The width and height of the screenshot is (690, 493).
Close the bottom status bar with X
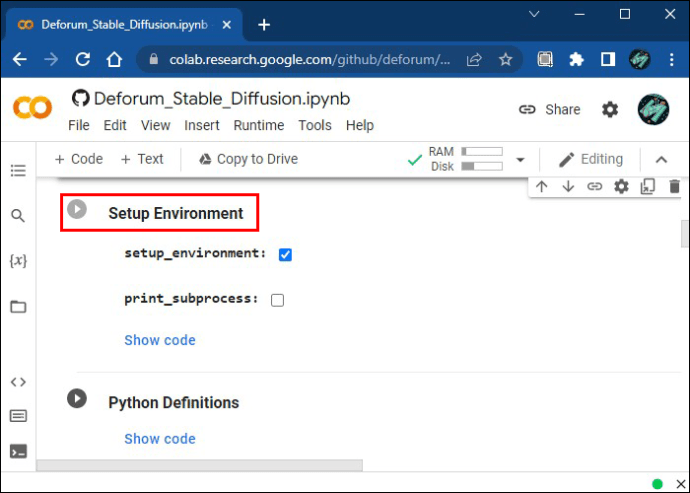pos(680,484)
